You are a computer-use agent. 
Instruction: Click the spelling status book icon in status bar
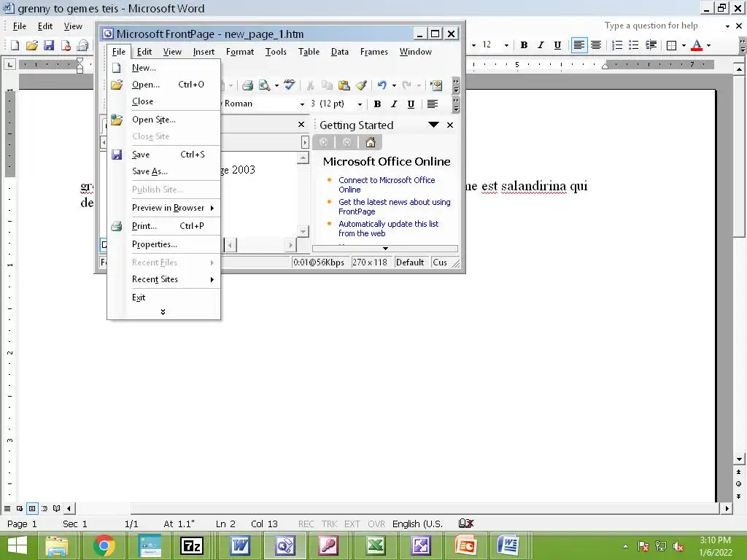coord(466,524)
